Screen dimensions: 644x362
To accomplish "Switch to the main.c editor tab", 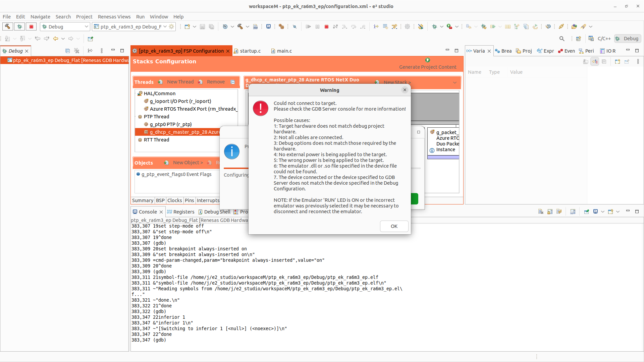I will (x=281, y=51).
